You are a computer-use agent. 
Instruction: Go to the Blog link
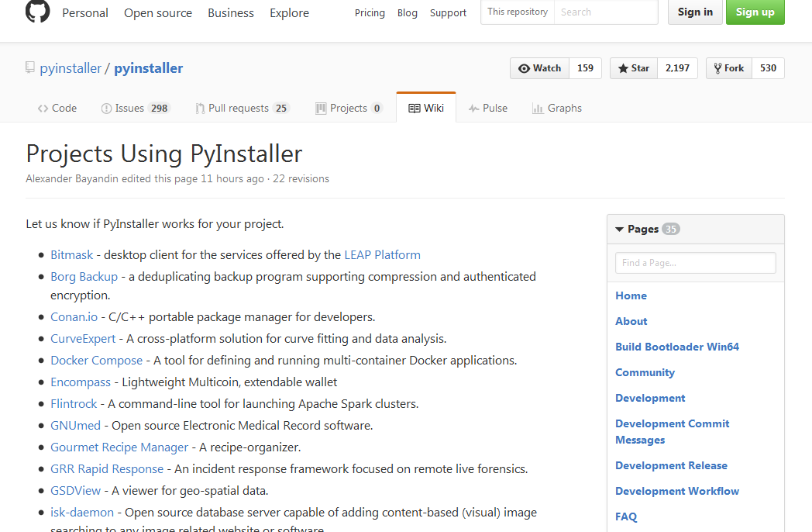click(408, 13)
